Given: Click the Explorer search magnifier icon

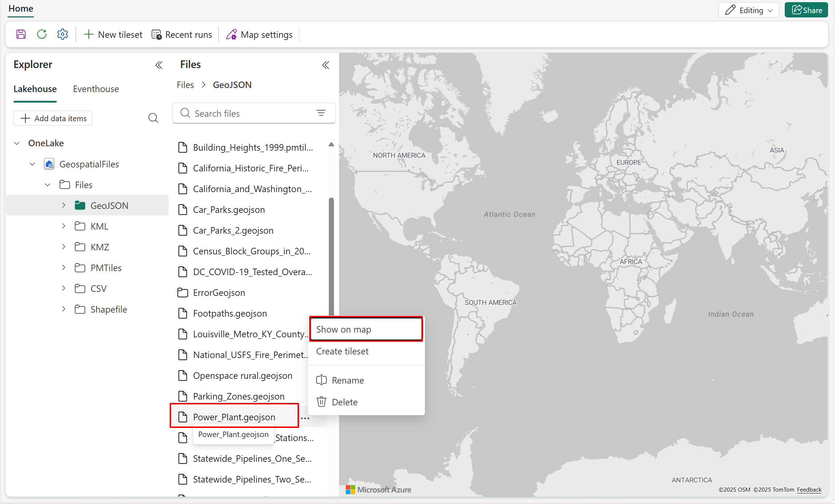Looking at the screenshot, I should coord(153,118).
